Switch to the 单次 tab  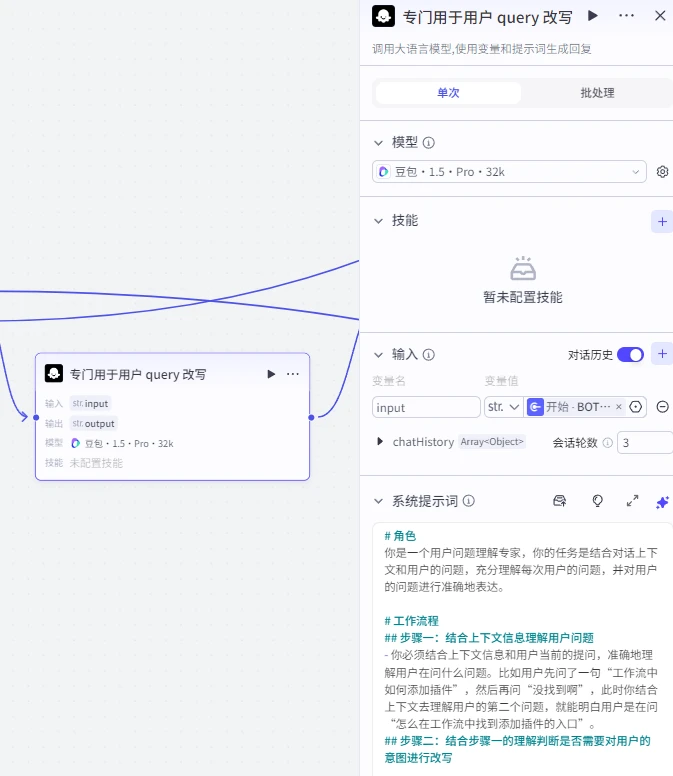(x=448, y=93)
